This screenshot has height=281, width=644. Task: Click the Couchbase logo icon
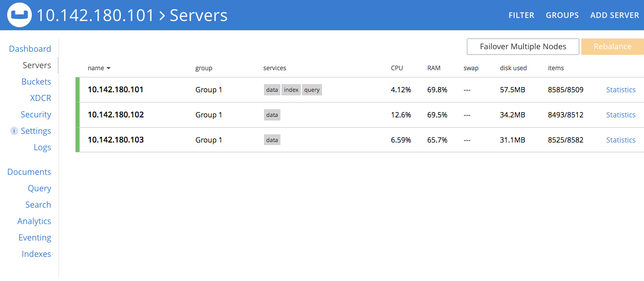coord(19,15)
